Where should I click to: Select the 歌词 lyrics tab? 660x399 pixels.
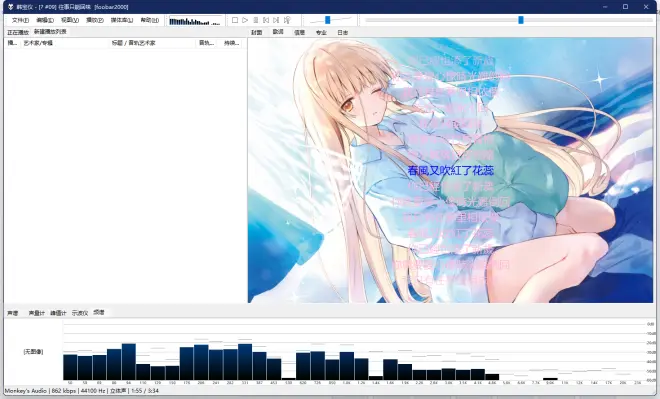tap(278, 32)
